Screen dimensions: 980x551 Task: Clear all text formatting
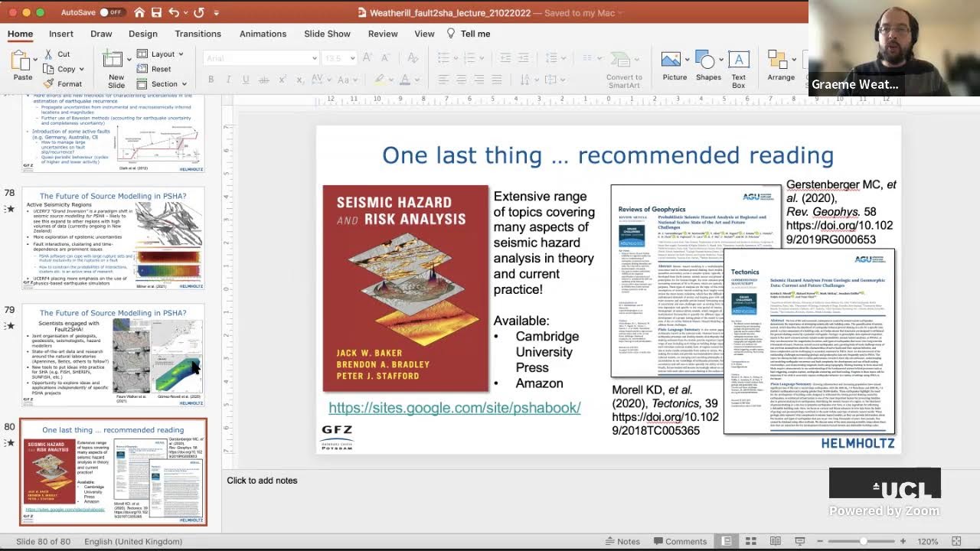(x=412, y=58)
